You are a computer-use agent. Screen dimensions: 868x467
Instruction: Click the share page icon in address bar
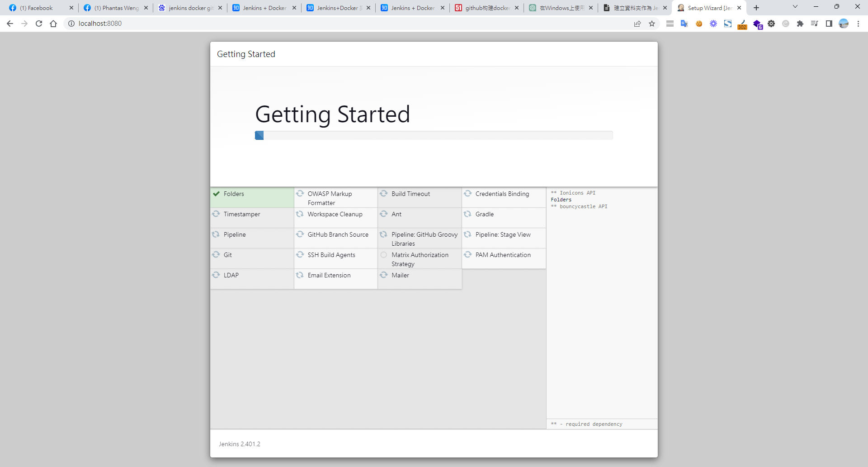(x=637, y=24)
